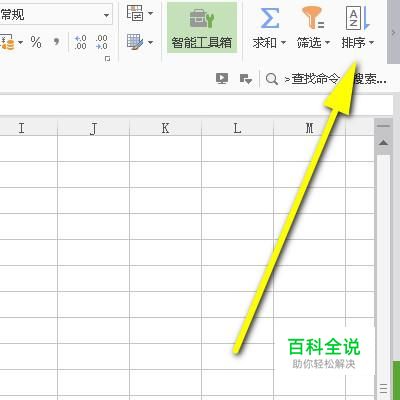
Task: Click the 排序 A-Z sort icon
Action: (357, 18)
